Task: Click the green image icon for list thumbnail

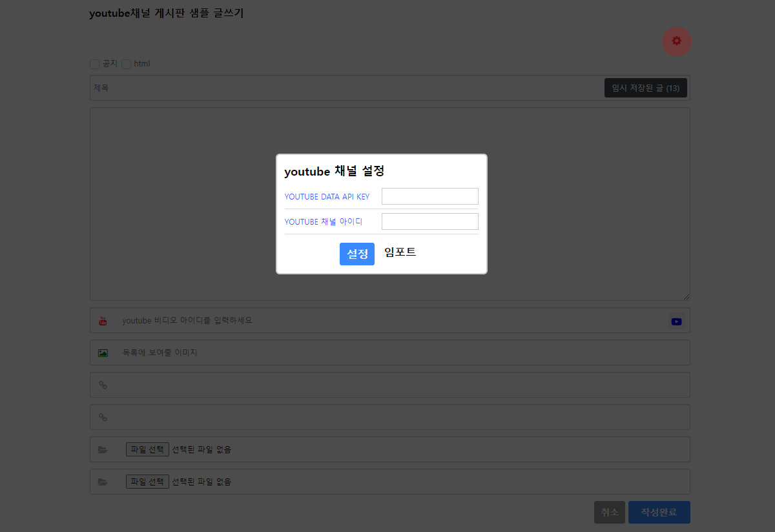Action: (x=103, y=353)
